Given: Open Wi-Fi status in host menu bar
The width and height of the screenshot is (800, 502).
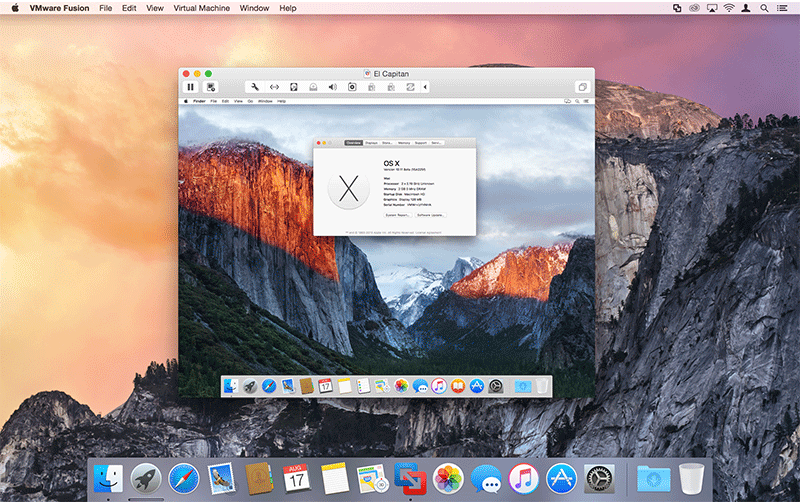Looking at the screenshot, I should point(729,8).
